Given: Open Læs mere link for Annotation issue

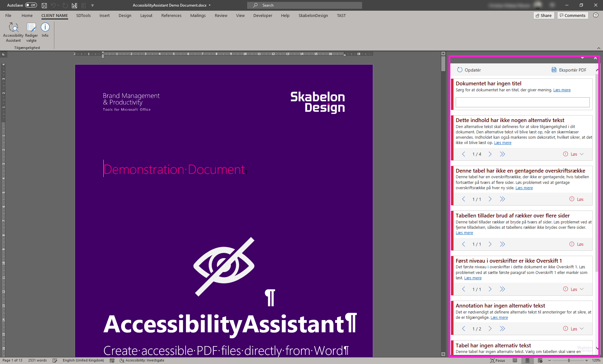Looking at the screenshot, I should pos(499,318).
